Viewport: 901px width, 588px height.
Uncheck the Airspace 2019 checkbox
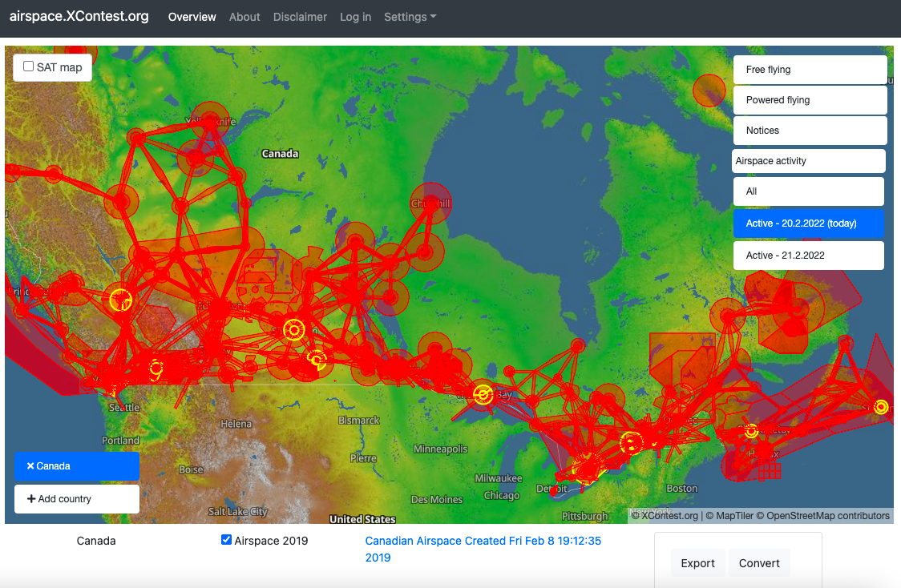226,540
